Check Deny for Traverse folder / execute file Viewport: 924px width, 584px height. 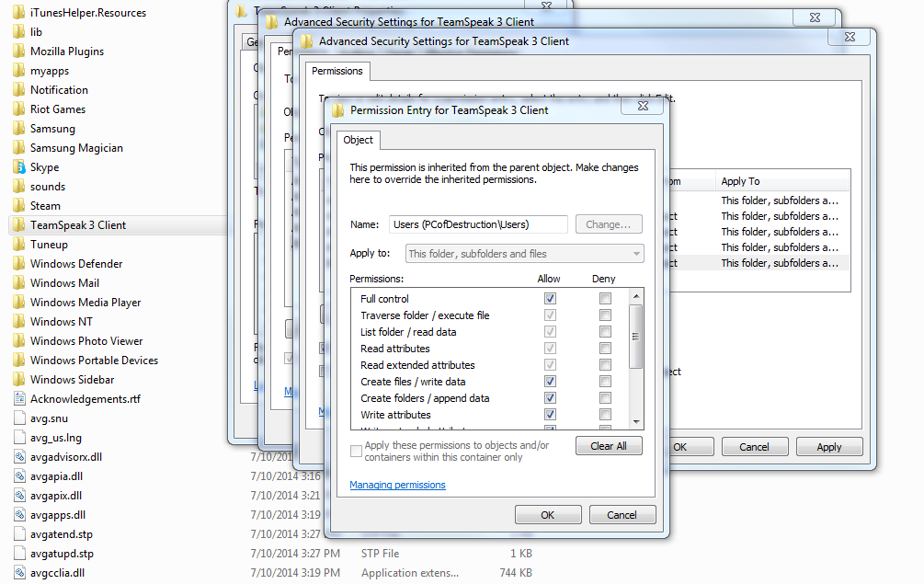pyautogui.click(x=605, y=315)
